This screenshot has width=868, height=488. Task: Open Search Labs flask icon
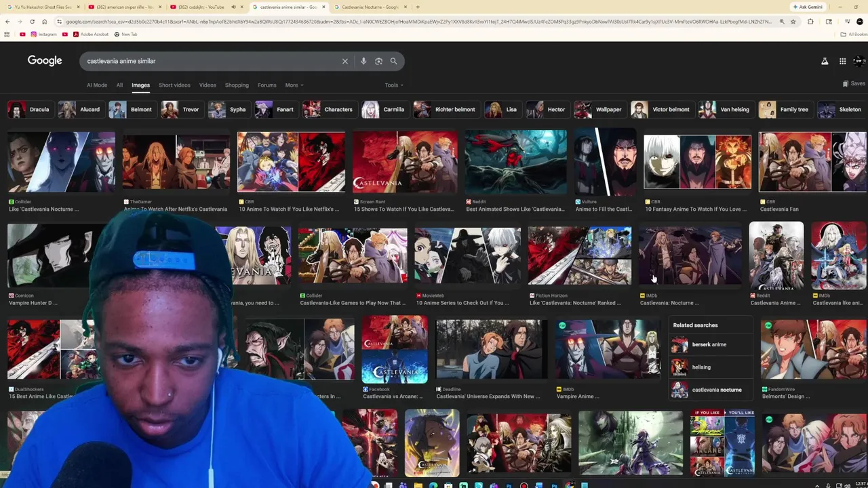(x=825, y=61)
